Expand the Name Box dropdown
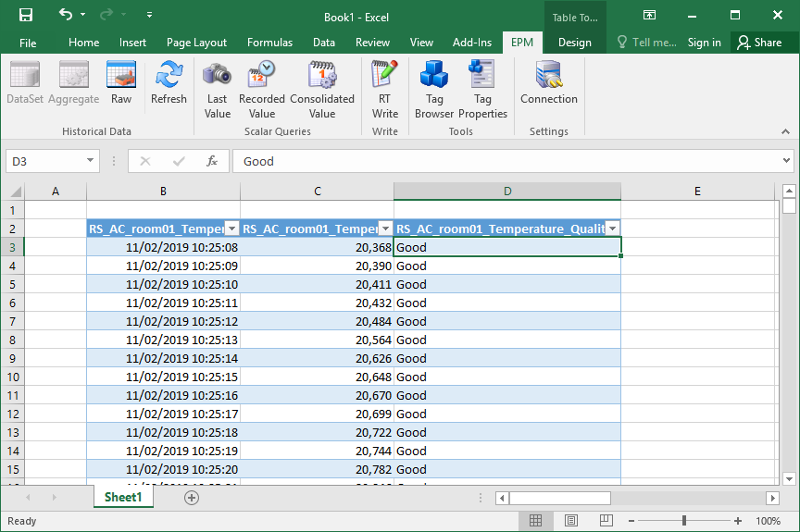Screen dimensions: 800x532 tap(90, 161)
